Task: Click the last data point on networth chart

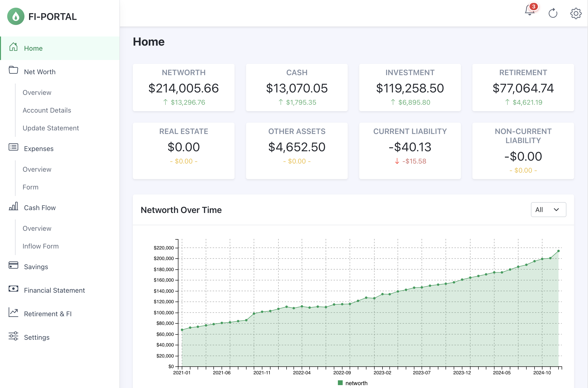Action: click(x=558, y=251)
